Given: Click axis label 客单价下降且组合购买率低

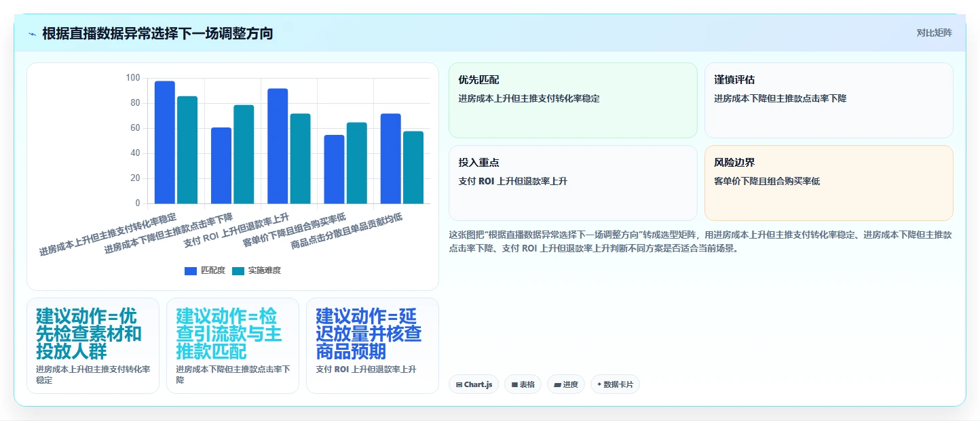Looking at the screenshot, I should 295,230.
